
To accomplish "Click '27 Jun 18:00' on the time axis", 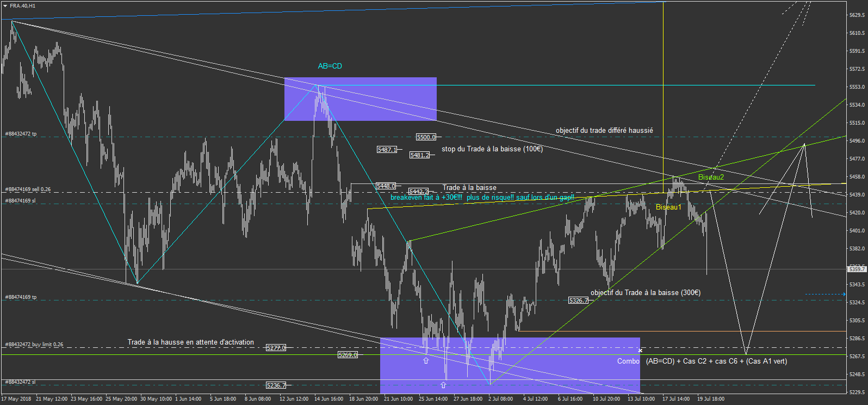I will tap(468, 399).
